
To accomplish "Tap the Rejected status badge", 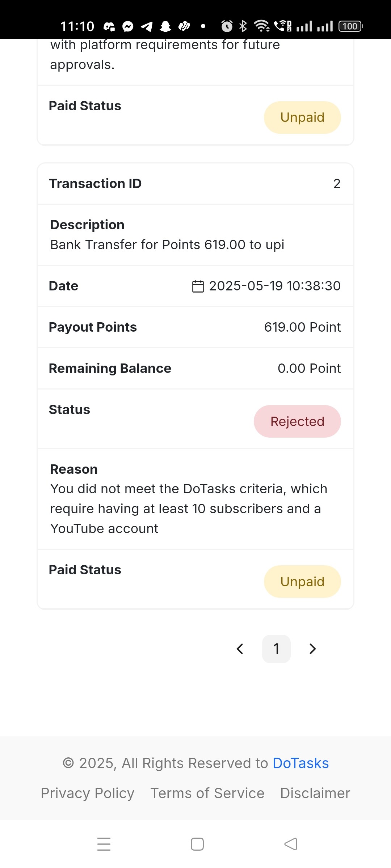I will click(297, 421).
